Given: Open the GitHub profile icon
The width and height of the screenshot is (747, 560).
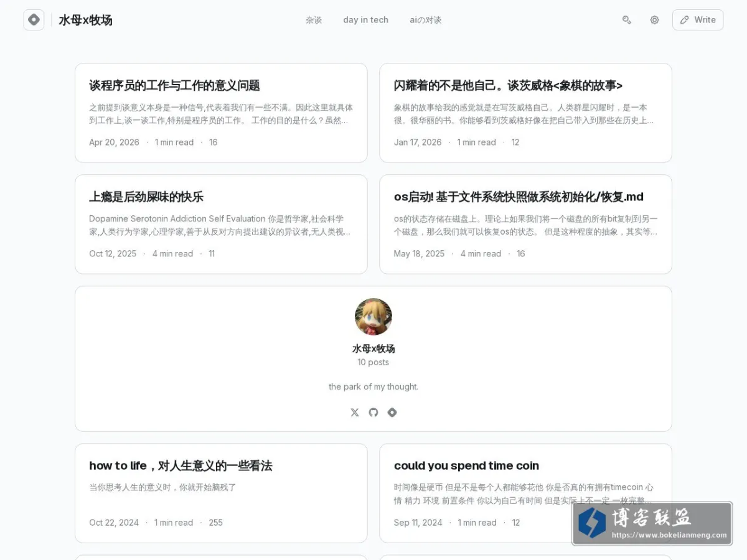Looking at the screenshot, I should 374,413.
